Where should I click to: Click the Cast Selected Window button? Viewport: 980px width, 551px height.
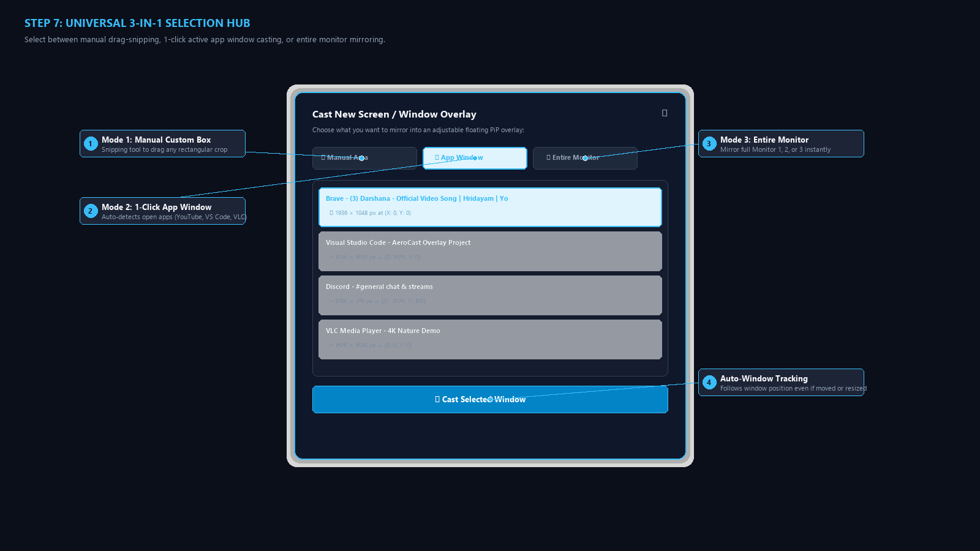[x=490, y=399]
